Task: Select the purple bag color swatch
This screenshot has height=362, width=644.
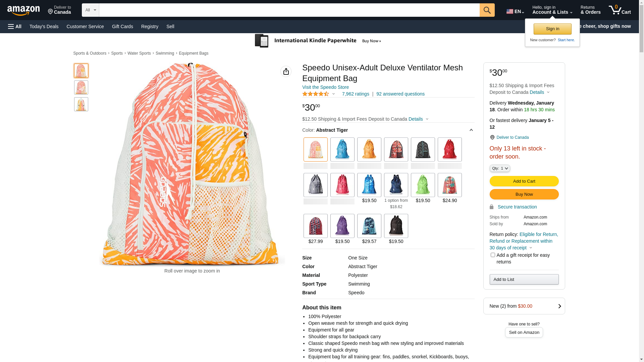Action: point(342,226)
